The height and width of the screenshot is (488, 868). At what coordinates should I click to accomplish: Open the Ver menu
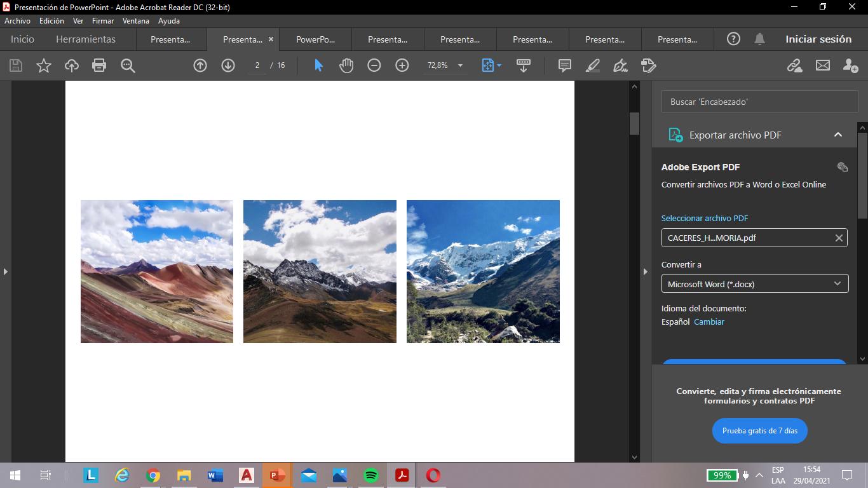click(x=78, y=21)
